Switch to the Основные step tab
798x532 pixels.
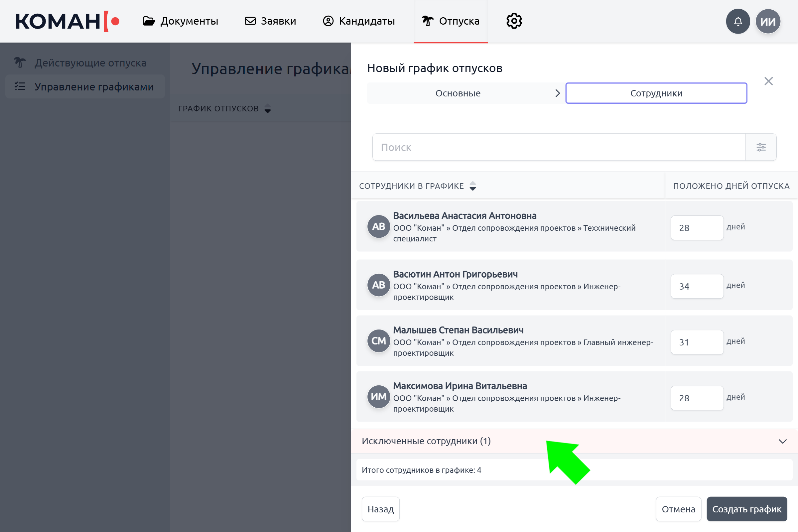click(458, 93)
